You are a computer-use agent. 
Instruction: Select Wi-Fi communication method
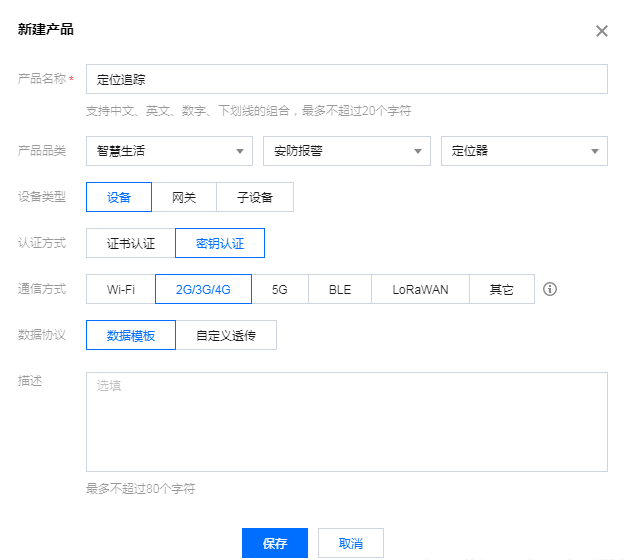[x=121, y=289]
